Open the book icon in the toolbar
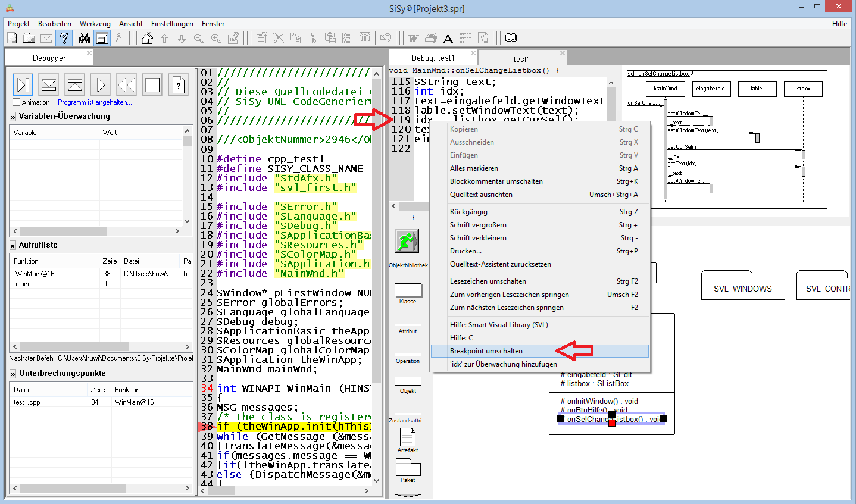Screen dimensions: 856x504 [x=511, y=38]
